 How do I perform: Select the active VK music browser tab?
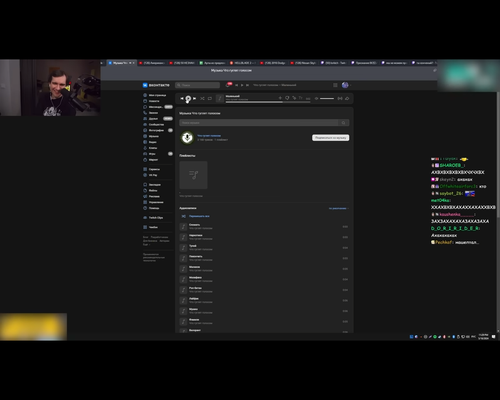click(121, 63)
